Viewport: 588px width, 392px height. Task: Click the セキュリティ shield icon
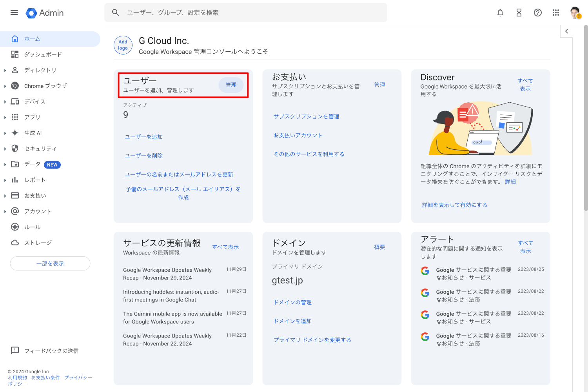pos(15,149)
